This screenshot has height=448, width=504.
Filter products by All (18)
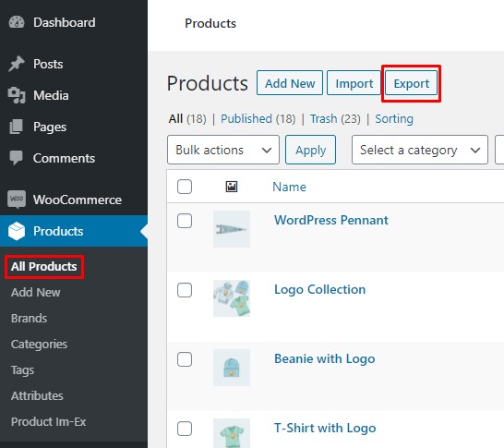(187, 118)
